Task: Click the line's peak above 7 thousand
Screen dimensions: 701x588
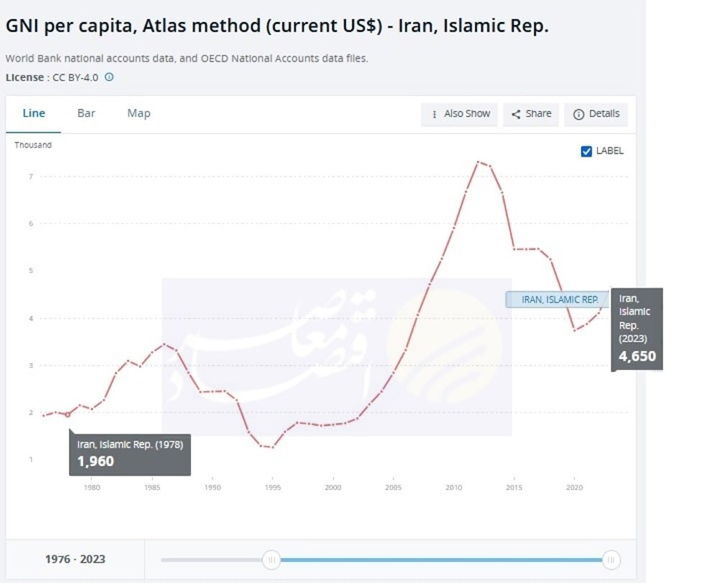Action: 478,162
